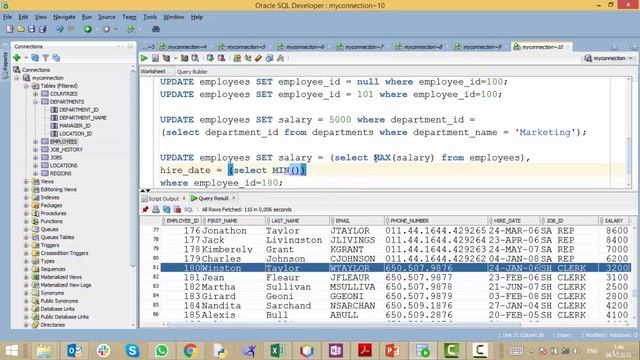Click the Rollback icon in worksheet toolbar
The height and width of the screenshot is (360, 640).
click(221, 58)
